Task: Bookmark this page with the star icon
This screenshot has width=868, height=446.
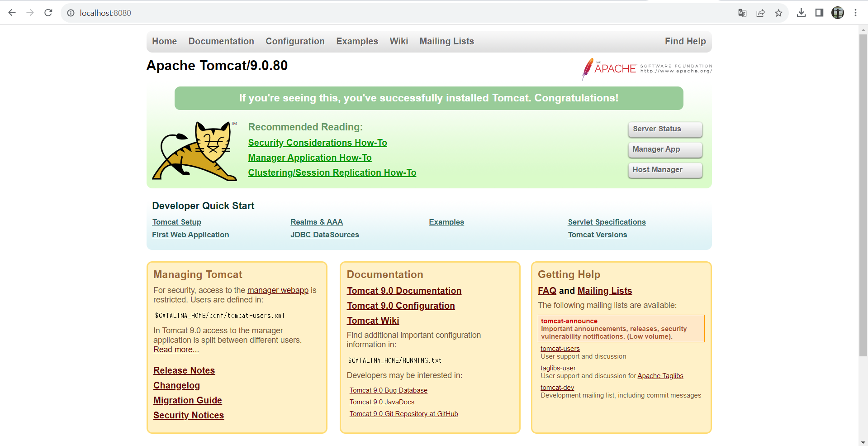Action: [778, 13]
